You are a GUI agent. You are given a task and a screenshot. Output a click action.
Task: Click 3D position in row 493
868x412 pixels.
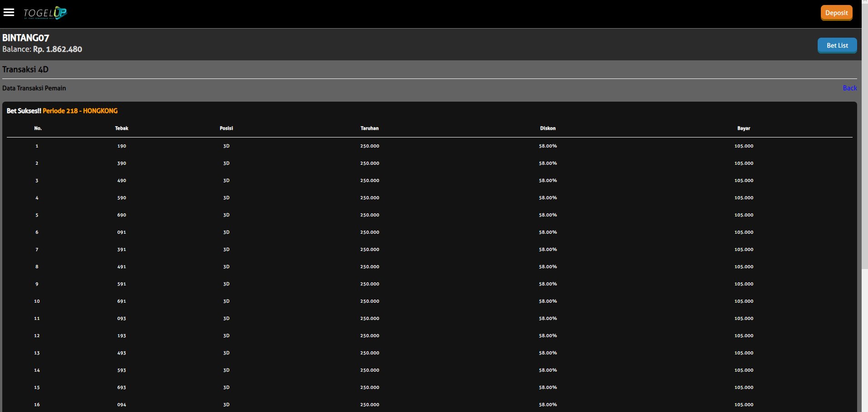point(226,353)
